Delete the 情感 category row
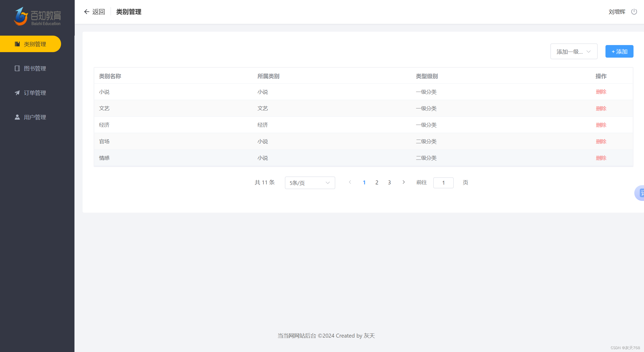The height and width of the screenshot is (352, 644). (x=601, y=158)
